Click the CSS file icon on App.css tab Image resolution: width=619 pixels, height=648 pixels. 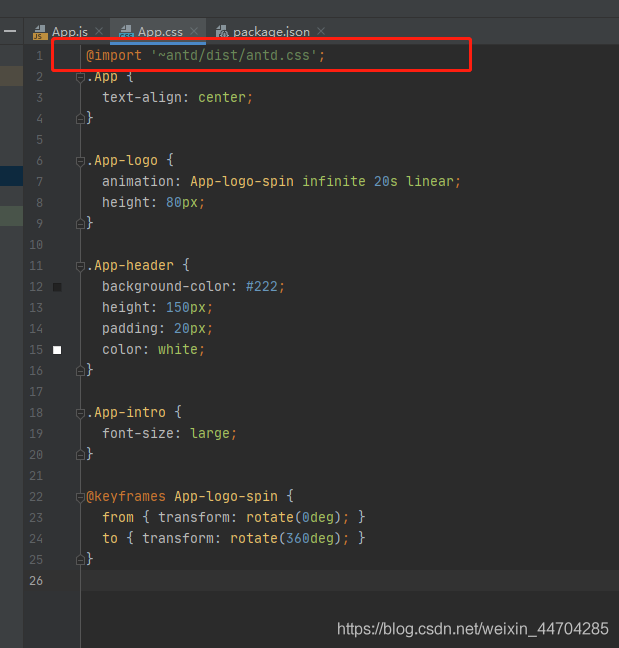126,32
